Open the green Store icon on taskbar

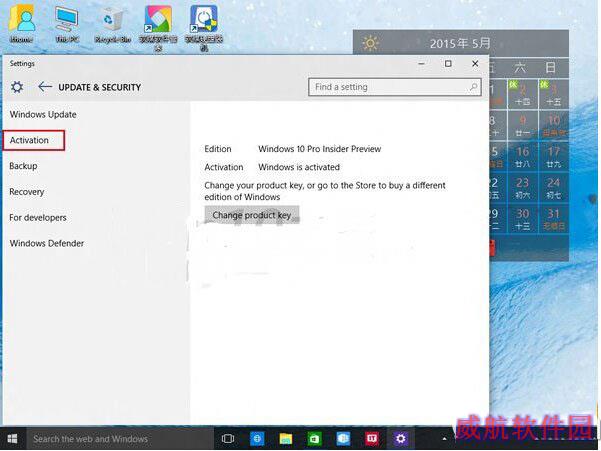coord(314,438)
